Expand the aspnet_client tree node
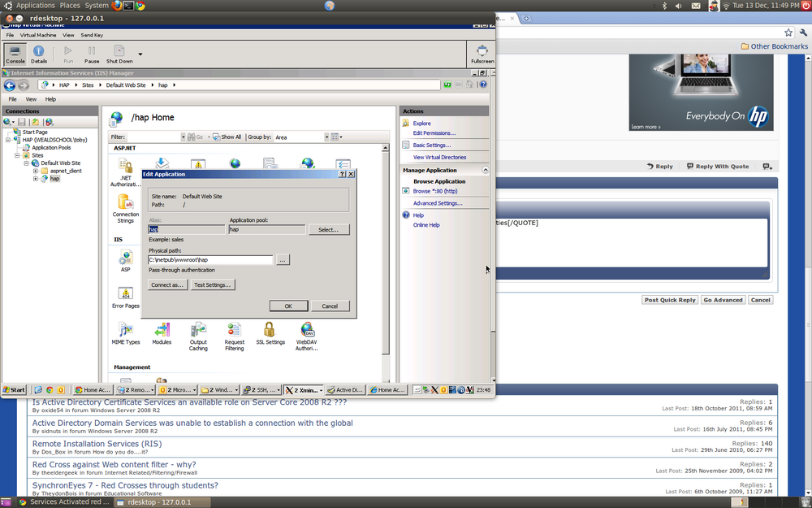Screen dimensions: 812x508 click(35, 171)
